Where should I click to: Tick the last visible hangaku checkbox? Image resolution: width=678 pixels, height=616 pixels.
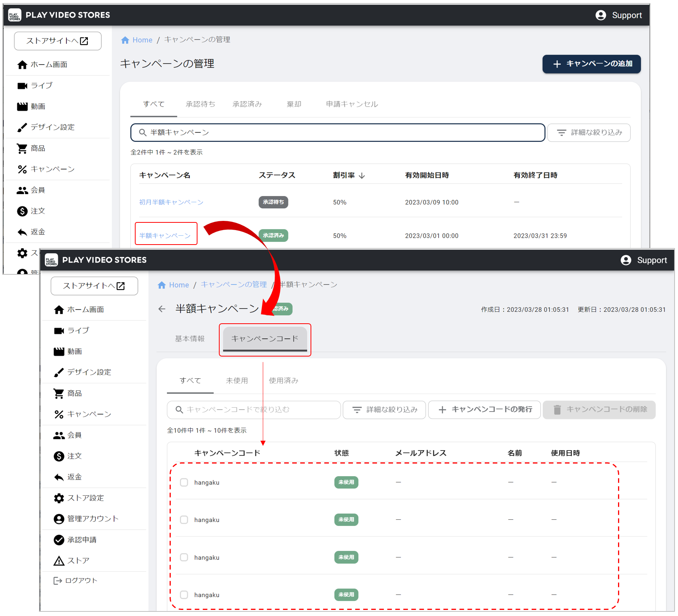[184, 595]
